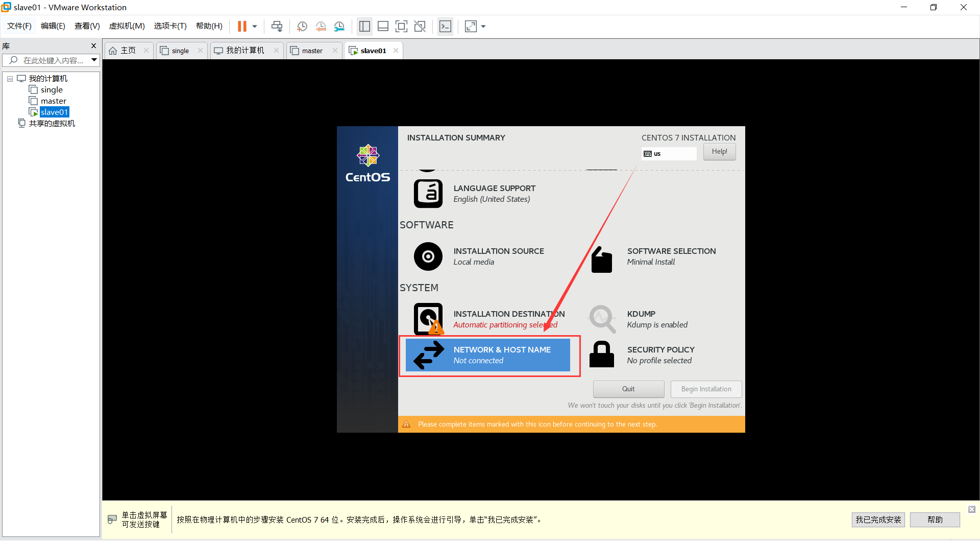980x541 pixels.
Task: Open the library search dropdown arrow
Action: [x=94, y=60]
